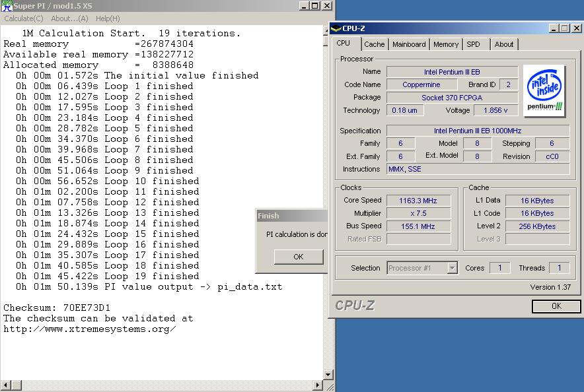Screen dimensions: 584x392
Task: Minimize the CPU-Z window
Action: [x=554, y=28]
